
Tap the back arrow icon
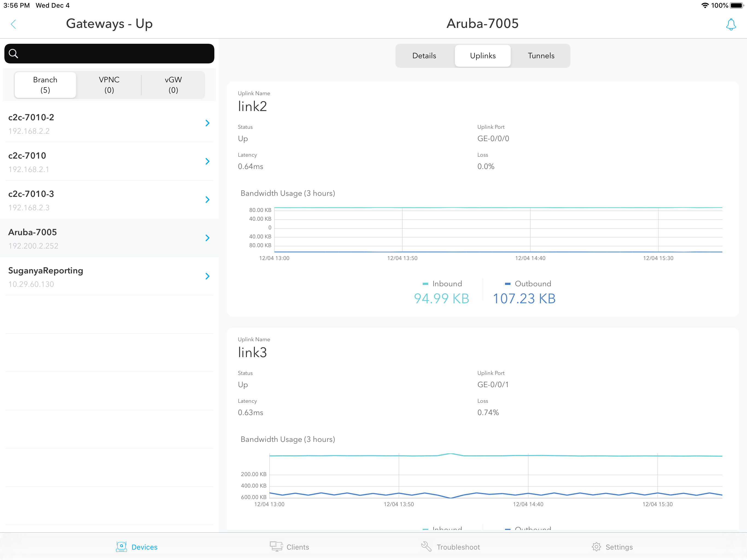coord(13,24)
